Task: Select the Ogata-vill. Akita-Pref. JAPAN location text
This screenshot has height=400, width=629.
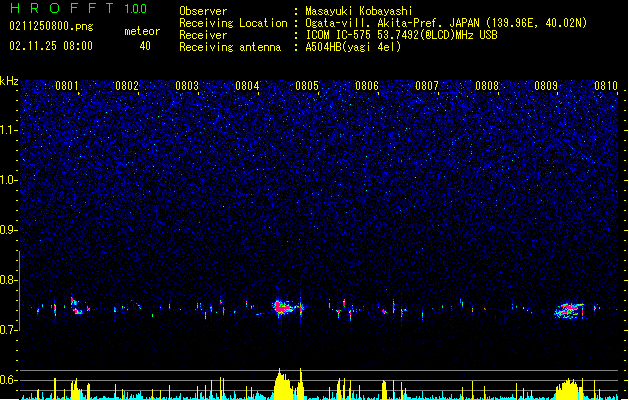Action: [x=446, y=23]
